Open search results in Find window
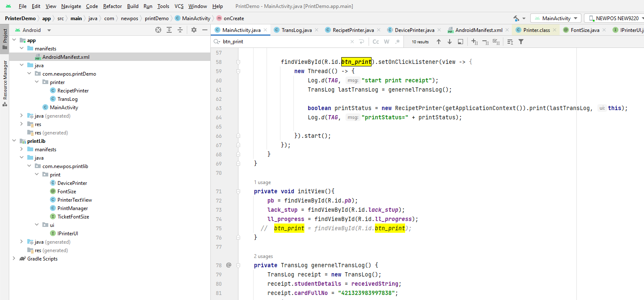644x300 pixels. (461, 42)
